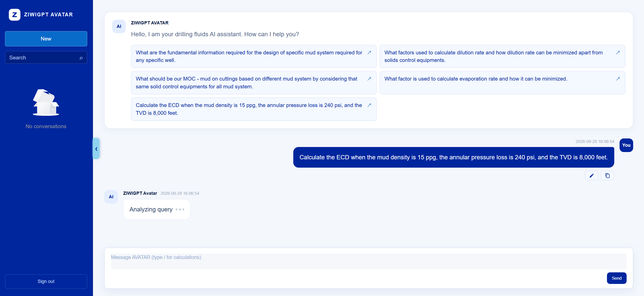This screenshot has width=644, height=296.
Task: Click arrow icon on MOC mud cuttings suggestion
Action: coord(369,79)
